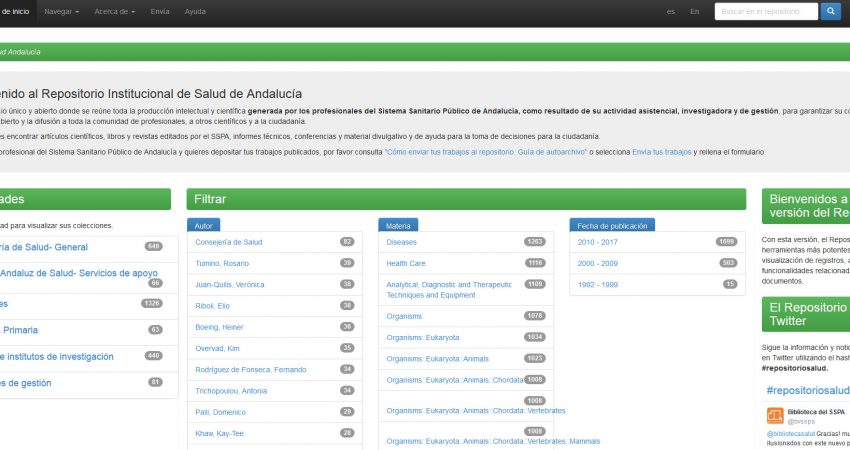This screenshot has width=850, height=450.
Task: Open the Salud- General community
Action: [x=44, y=247]
